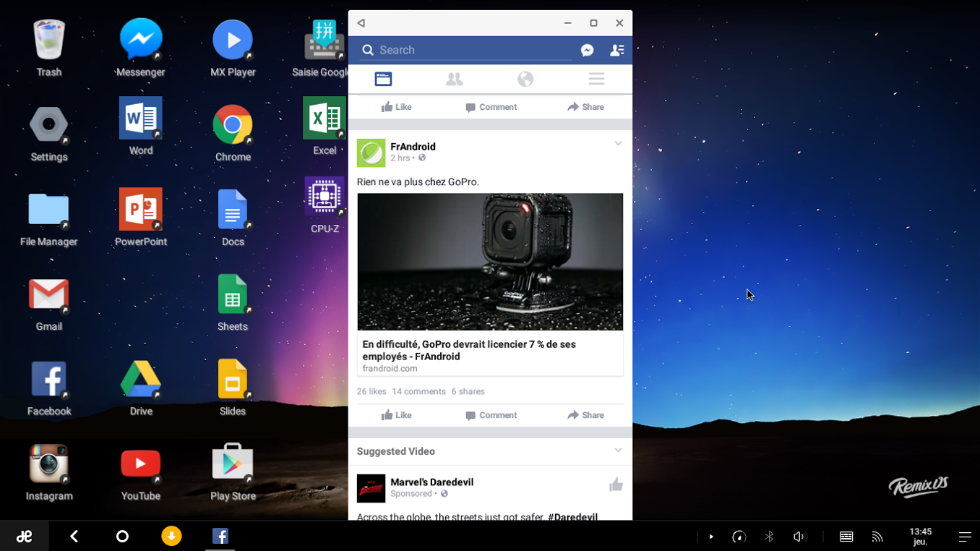Open Instagram from the desktop

pos(49,464)
